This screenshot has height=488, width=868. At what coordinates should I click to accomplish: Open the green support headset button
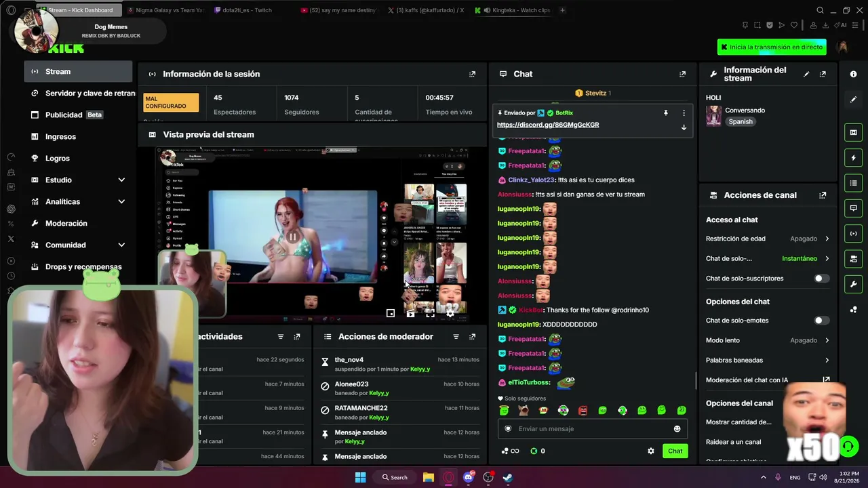click(x=848, y=447)
